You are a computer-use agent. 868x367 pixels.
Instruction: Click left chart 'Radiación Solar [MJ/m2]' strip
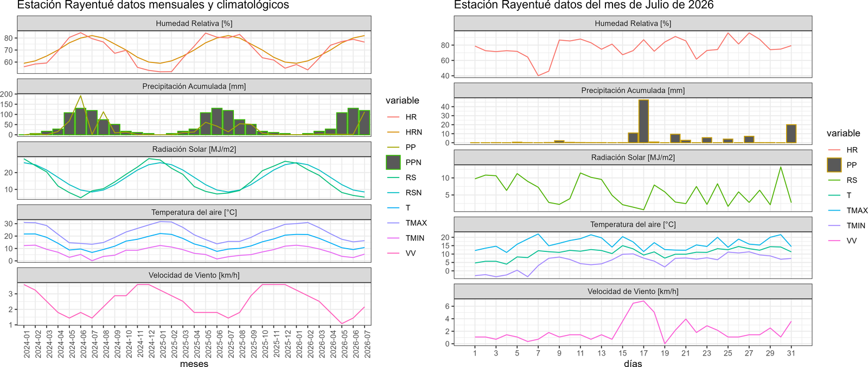tap(194, 149)
